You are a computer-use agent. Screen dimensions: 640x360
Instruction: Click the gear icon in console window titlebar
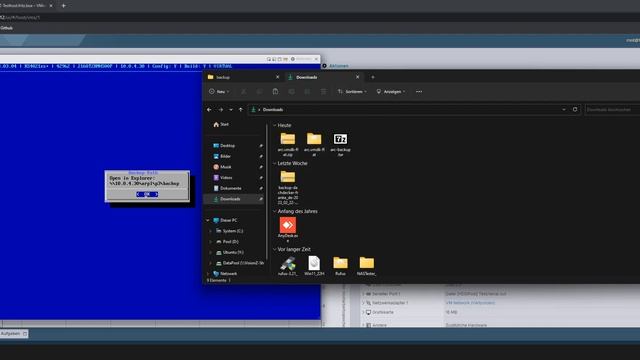(x=293, y=59)
